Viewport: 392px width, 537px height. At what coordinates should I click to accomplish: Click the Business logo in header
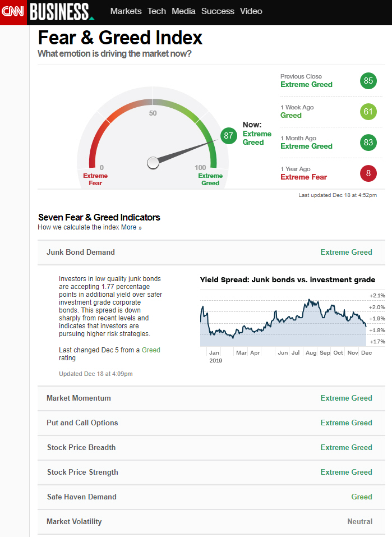tap(61, 11)
